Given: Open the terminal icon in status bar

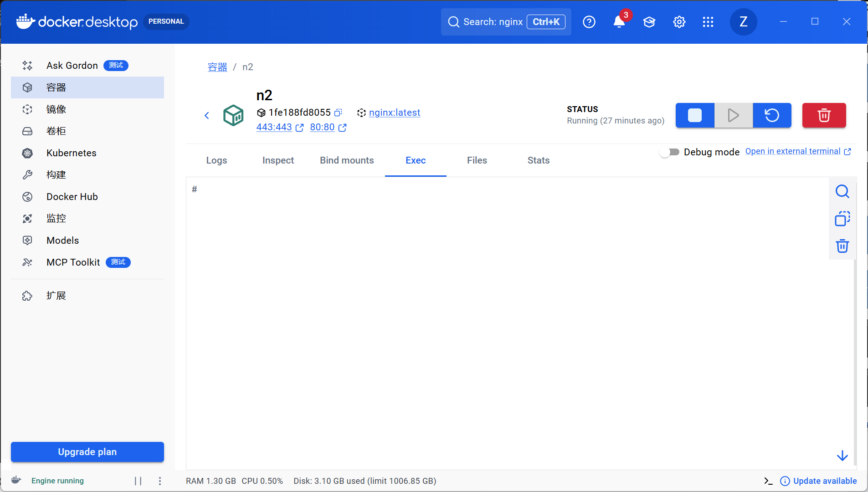Looking at the screenshot, I should [768, 481].
